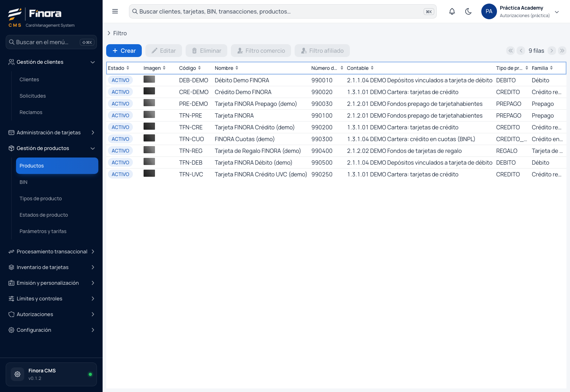Viewport: 570px width, 392px height.
Task: Click the PA user avatar
Action: click(x=489, y=11)
